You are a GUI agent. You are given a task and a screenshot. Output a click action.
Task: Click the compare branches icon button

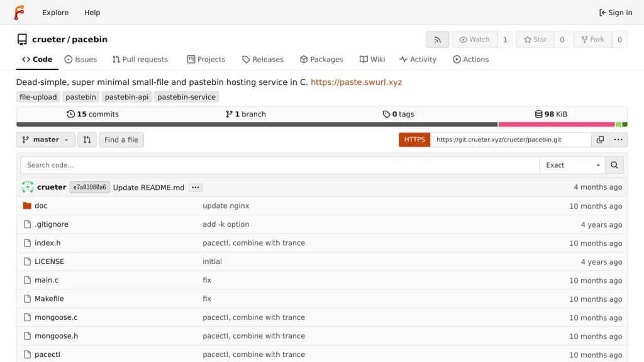(87, 140)
